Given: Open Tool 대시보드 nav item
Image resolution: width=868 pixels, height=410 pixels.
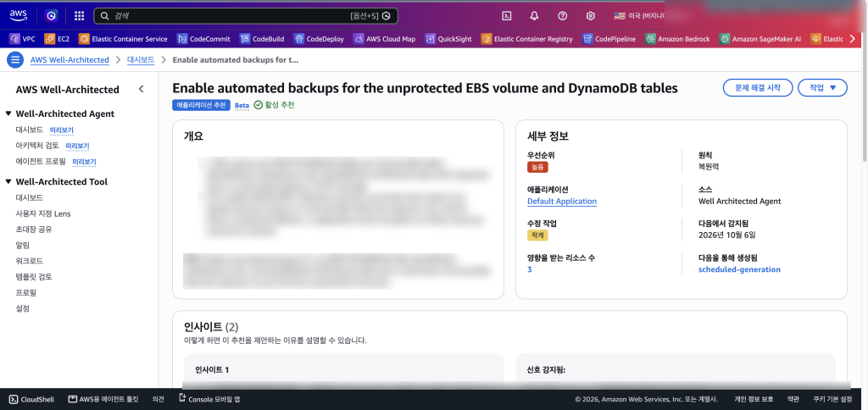Looking at the screenshot, I should [x=30, y=197].
